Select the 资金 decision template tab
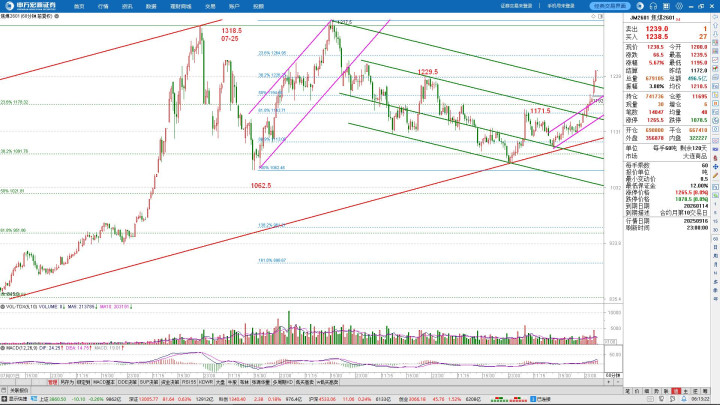 170,382
